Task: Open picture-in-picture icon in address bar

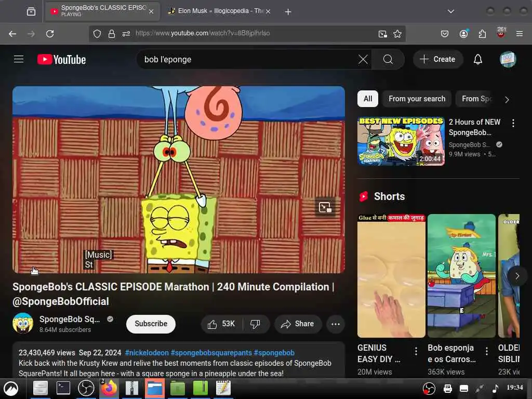Action: (383, 34)
